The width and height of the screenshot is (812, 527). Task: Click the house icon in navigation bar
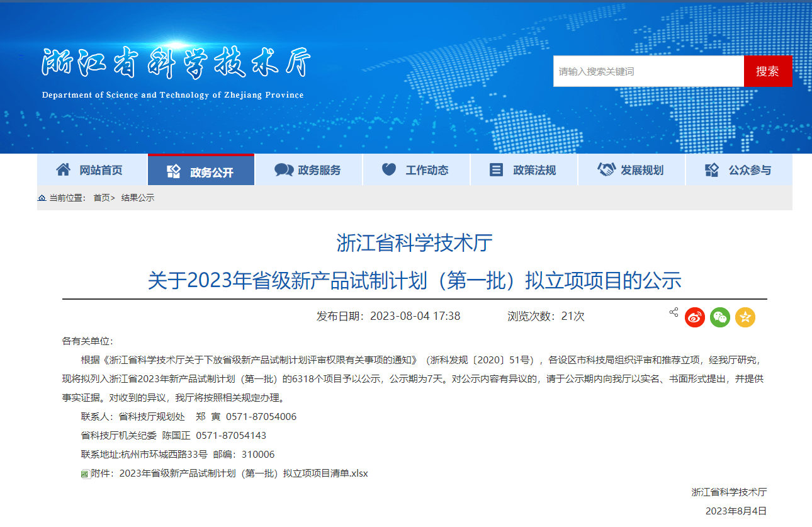[x=63, y=169]
